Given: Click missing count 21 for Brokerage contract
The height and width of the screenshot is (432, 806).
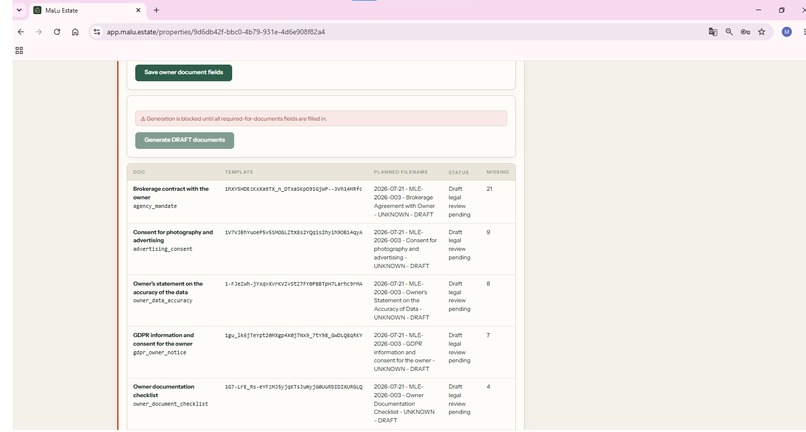Looking at the screenshot, I should click(489, 189).
